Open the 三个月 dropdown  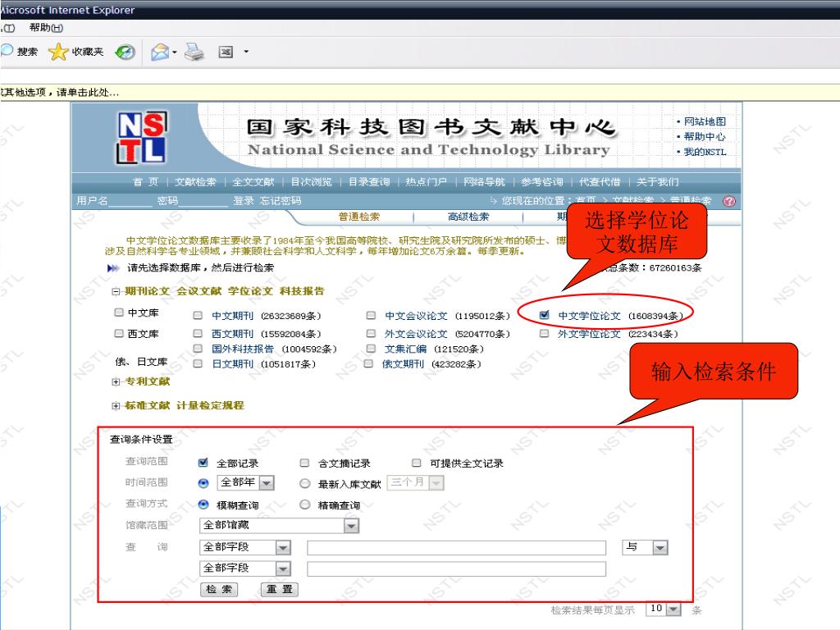click(x=416, y=482)
